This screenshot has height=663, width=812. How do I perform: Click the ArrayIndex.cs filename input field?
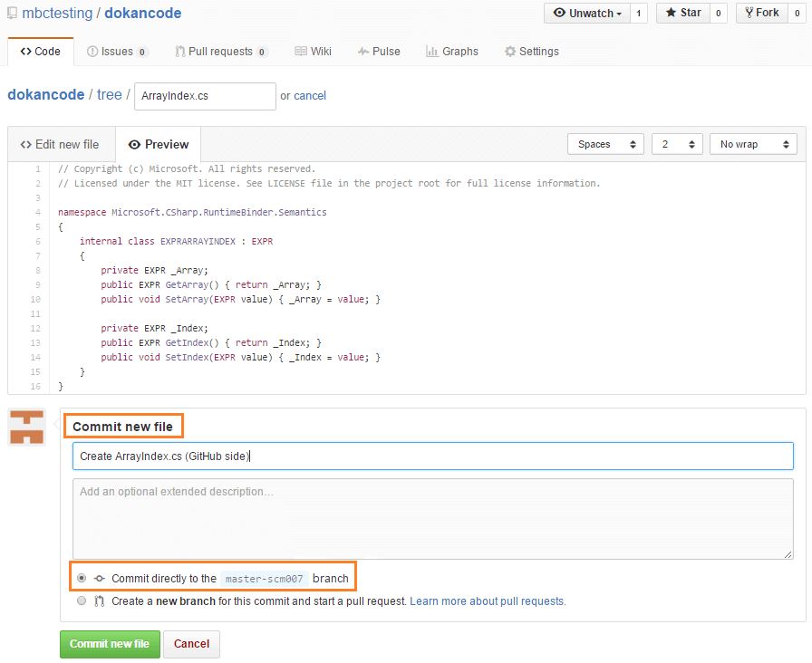[x=204, y=95]
